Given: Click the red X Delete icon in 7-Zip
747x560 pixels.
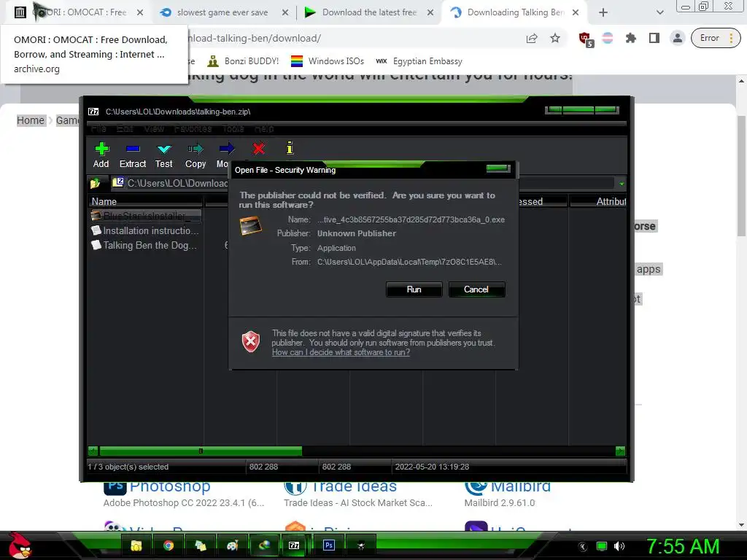Looking at the screenshot, I should (x=259, y=149).
